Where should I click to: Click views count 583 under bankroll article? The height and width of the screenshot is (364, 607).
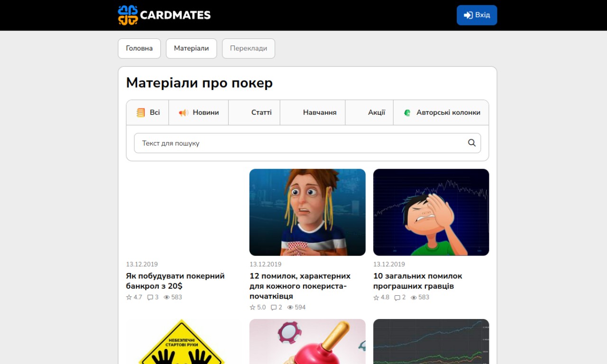point(177,297)
